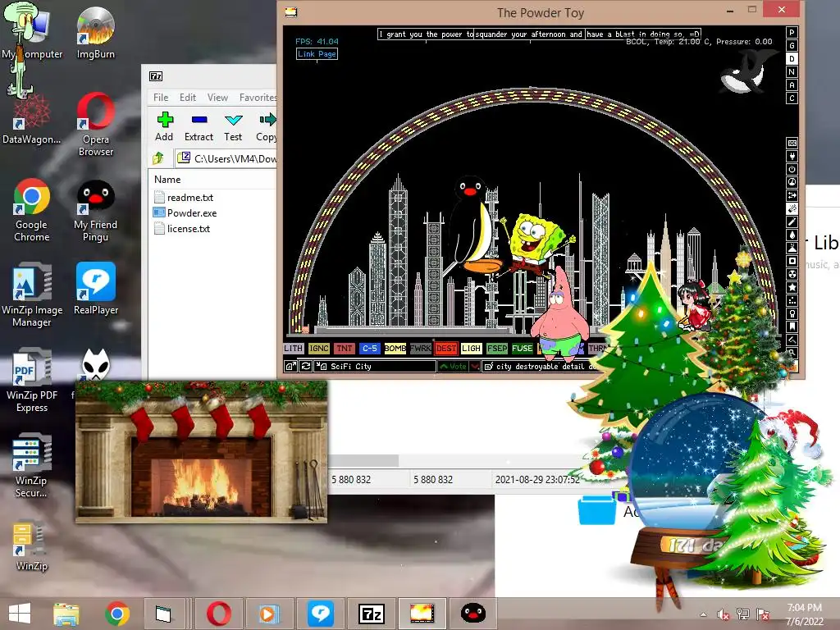Open the Favorites menu in 7-Zip

point(258,98)
